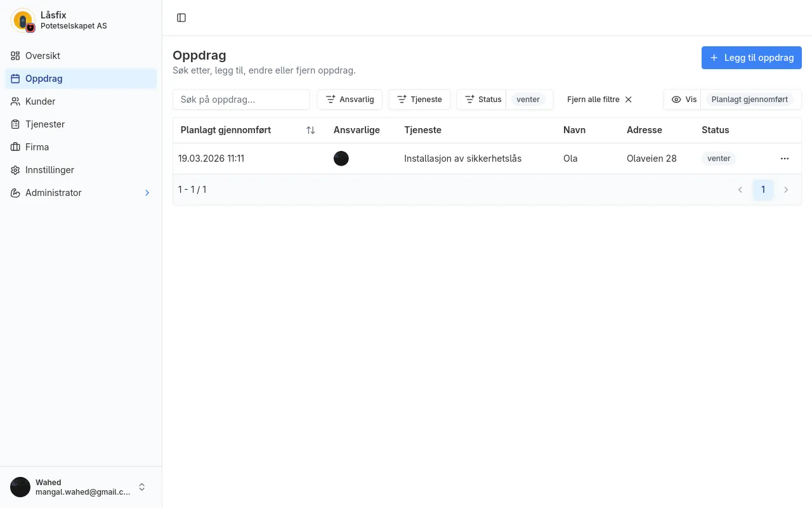Click the responsible person's avatar in row
812x508 pixels.
tap(341, 159)
